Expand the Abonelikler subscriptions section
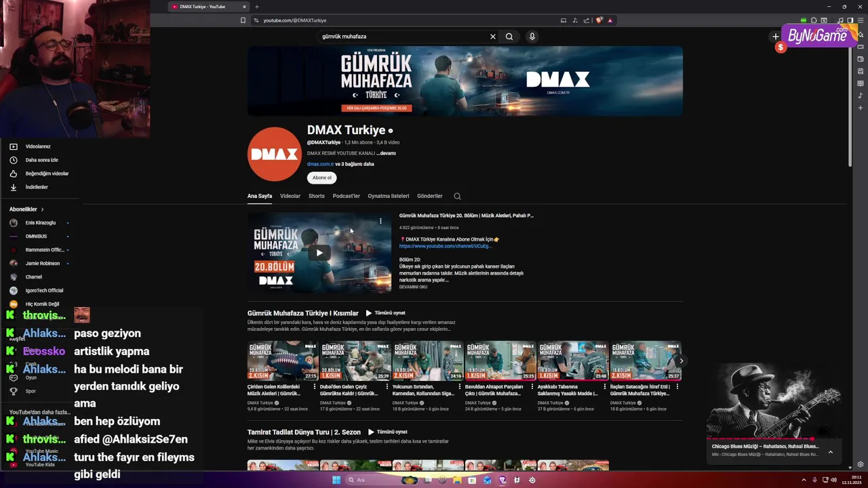Viewport: 868px width, 488px height. tap(27, 209)
